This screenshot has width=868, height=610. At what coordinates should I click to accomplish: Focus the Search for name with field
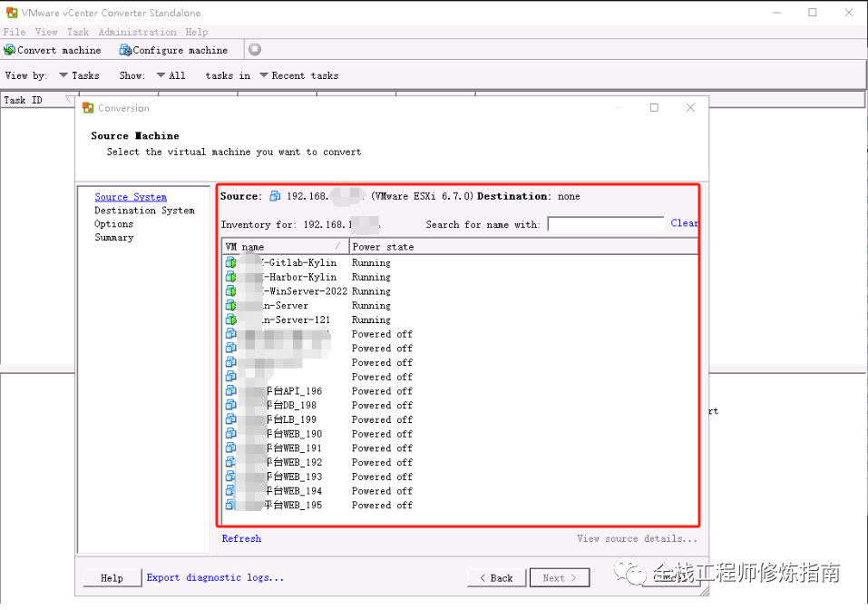(606, 224)
